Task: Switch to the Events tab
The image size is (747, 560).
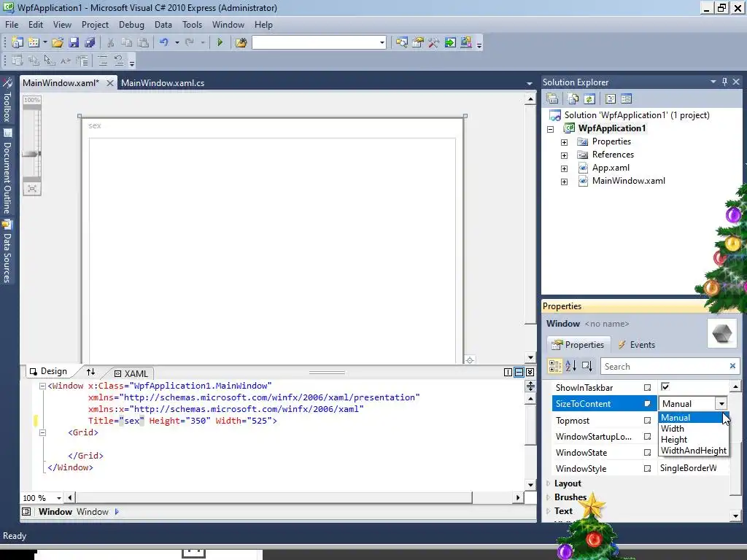Action: point(636,345)
